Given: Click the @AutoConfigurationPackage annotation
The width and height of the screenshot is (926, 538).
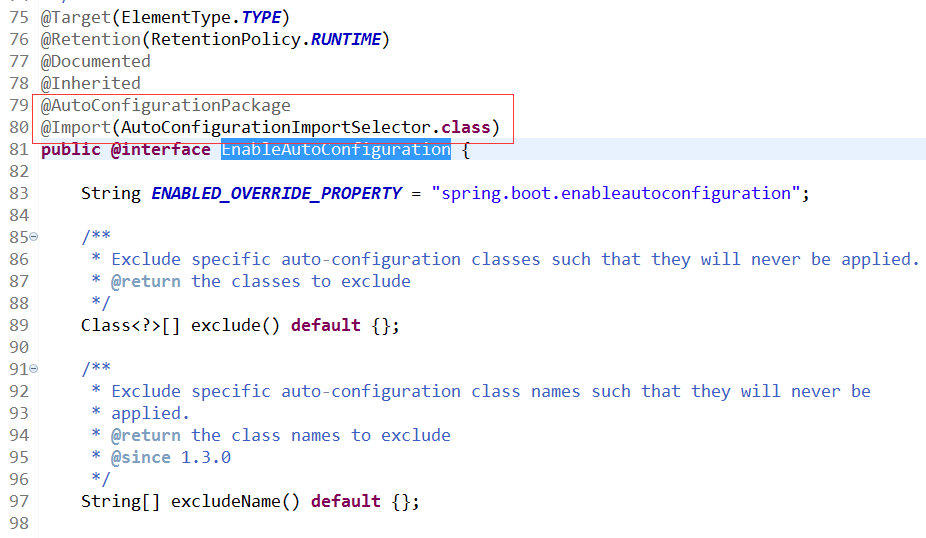Looking at the screenshot, I should (166, 106).
